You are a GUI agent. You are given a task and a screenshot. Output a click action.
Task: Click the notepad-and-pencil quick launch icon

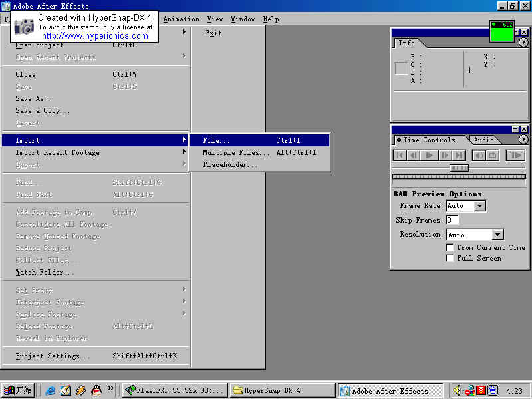point(65,390)
